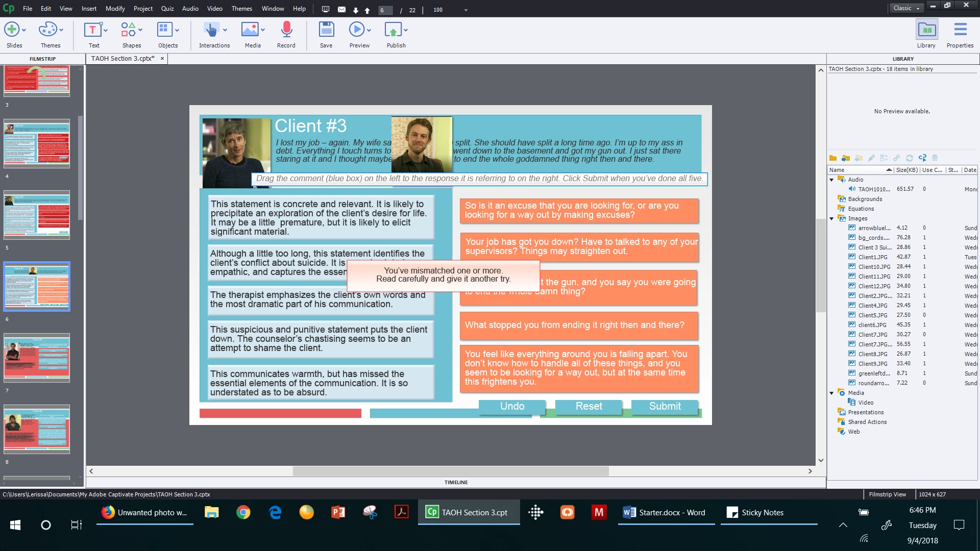Open the Shapes tool
Viewport: 980px width, 551px height.
point(128,30)
